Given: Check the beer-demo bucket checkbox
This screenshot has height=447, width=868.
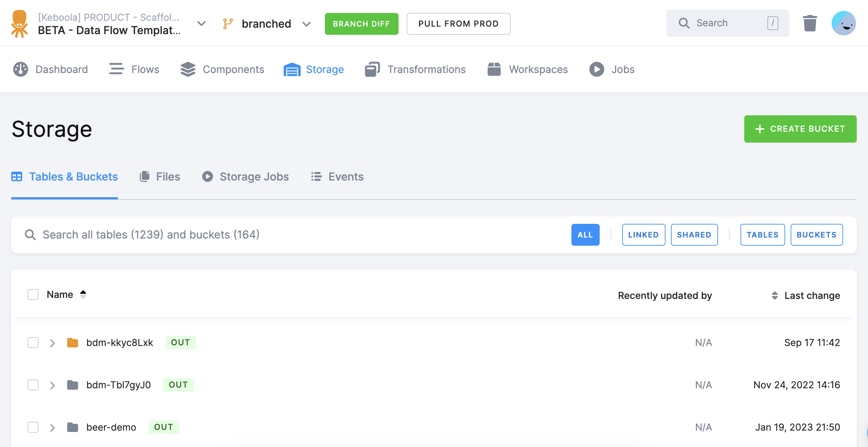Looking at the screenshot, I should tap(33, 427).
